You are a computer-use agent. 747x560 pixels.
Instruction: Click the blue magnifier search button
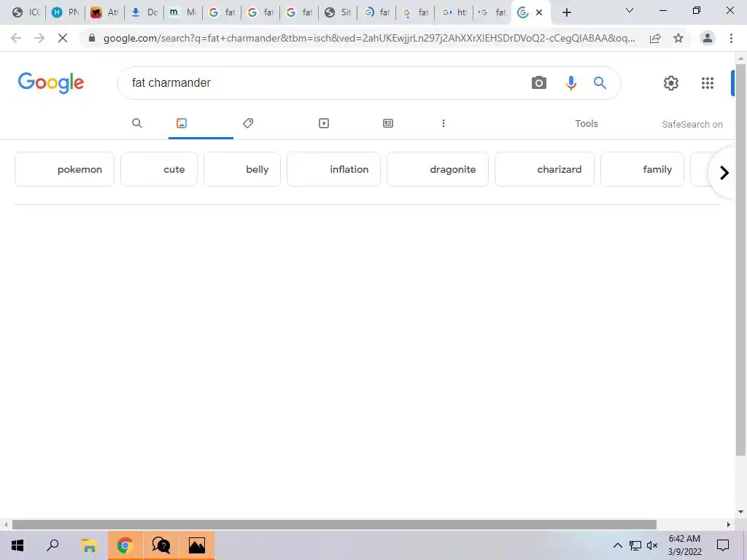[600, 83]
